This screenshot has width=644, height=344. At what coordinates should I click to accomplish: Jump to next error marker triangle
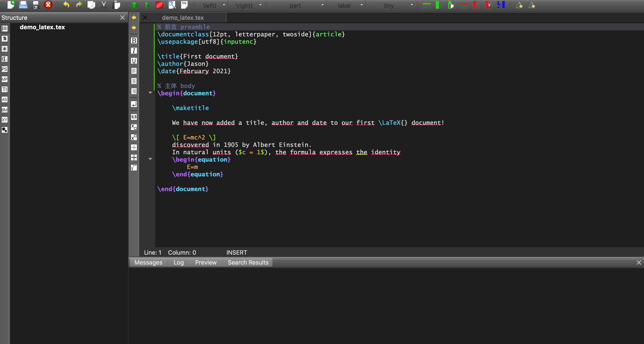[532, 5]
